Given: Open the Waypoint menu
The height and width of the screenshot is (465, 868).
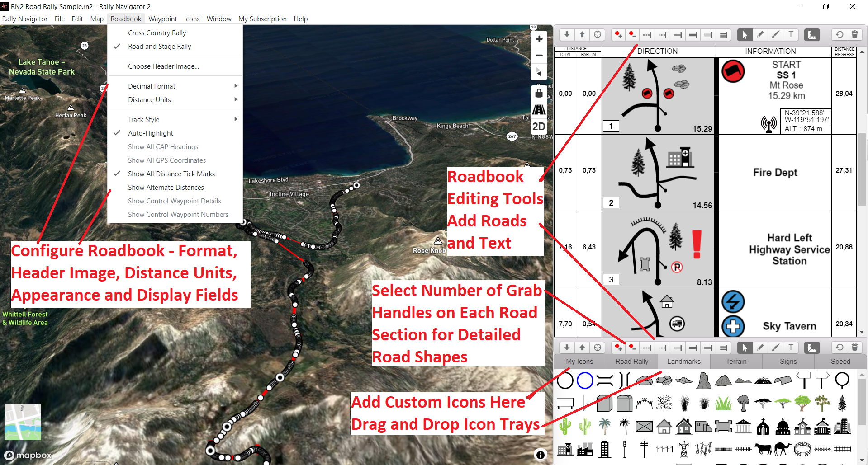Looking at the screenshot, I should tap(162, 19).
